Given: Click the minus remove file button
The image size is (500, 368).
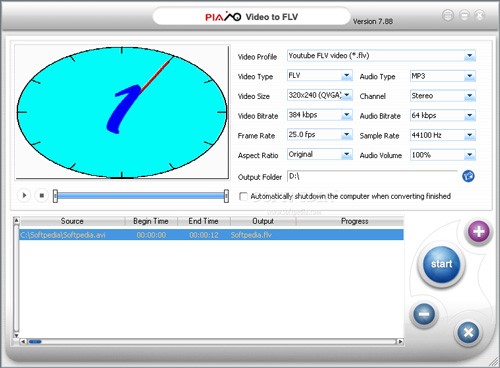Looking at the screenshot, I should click(x=424, y=314).
